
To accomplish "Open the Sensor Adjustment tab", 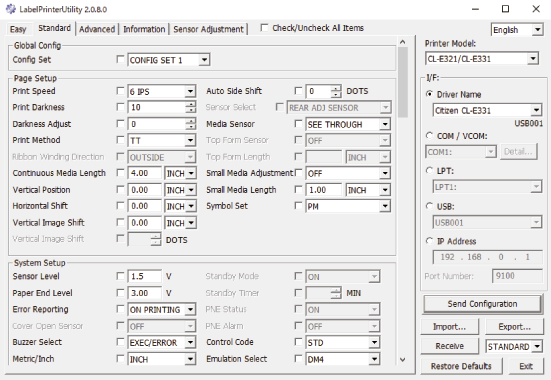I will pyautogui.click(x=208, y=29).
